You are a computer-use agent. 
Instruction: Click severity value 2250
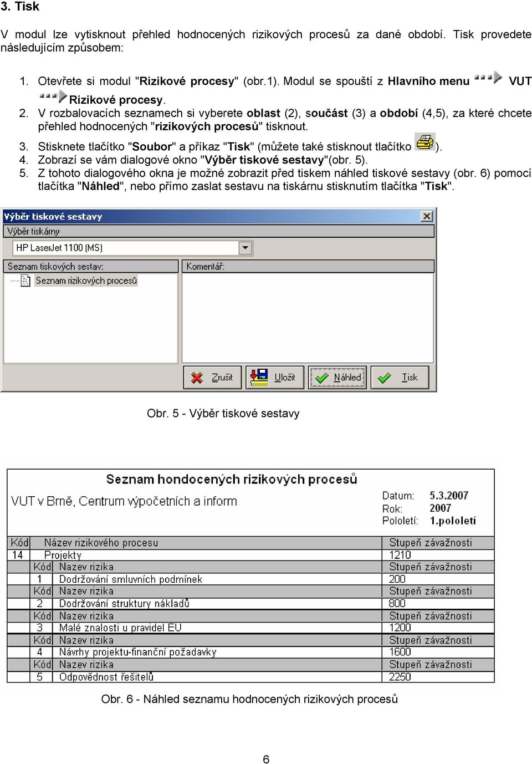400,677
